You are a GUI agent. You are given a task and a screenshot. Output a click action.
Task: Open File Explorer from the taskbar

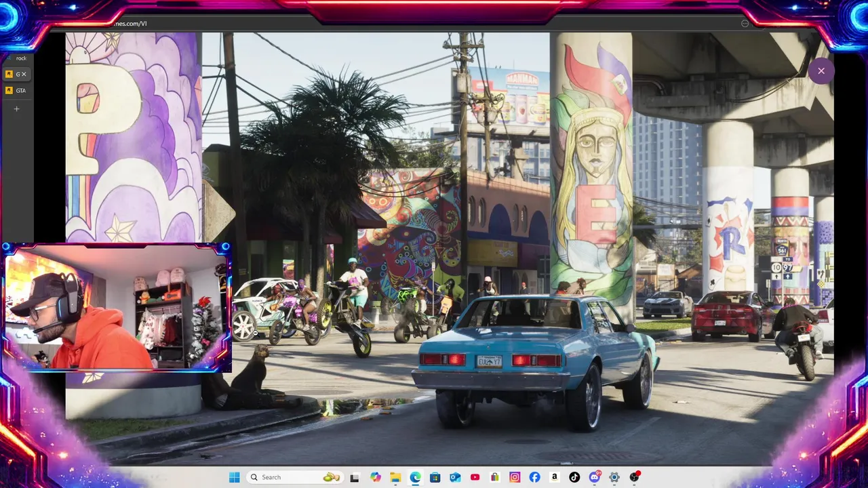(395, 477)
